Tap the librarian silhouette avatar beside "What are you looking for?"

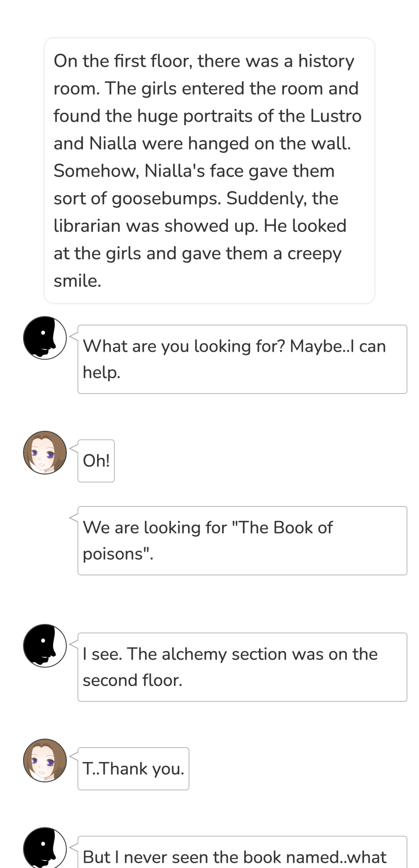click(x=45, y=338)
